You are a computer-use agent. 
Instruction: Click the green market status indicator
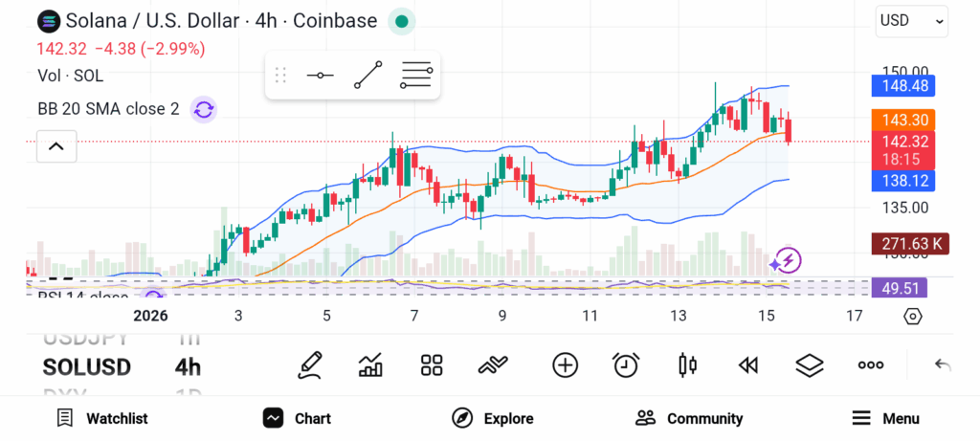point(402,21)
